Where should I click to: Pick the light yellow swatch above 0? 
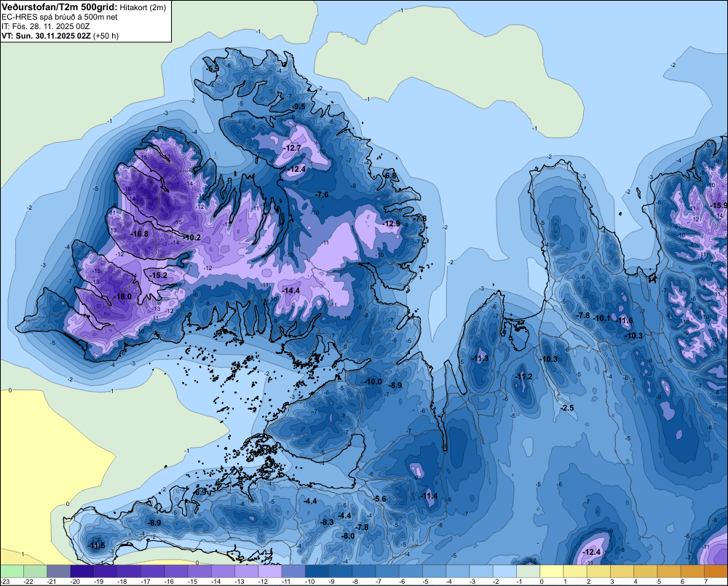click(552, 571)
